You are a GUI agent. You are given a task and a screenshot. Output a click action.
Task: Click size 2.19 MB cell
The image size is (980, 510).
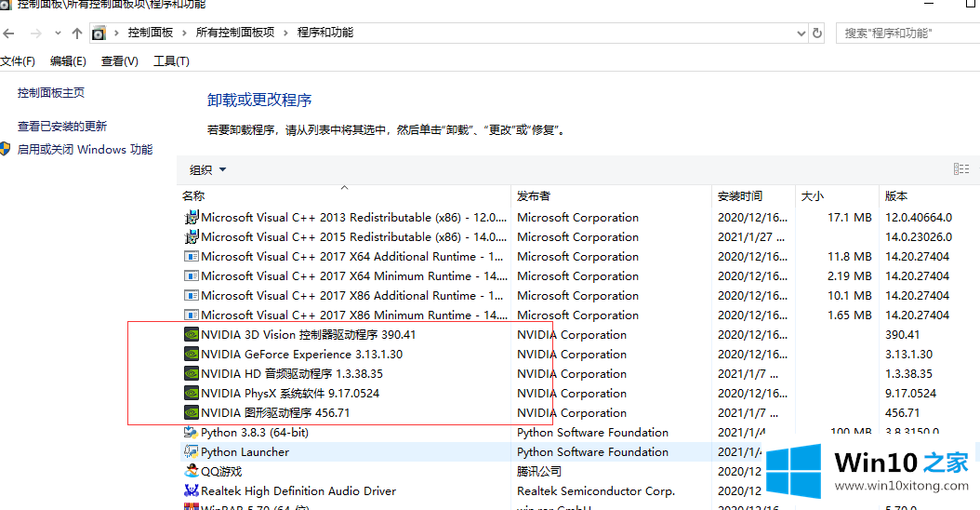click(850, 276)
